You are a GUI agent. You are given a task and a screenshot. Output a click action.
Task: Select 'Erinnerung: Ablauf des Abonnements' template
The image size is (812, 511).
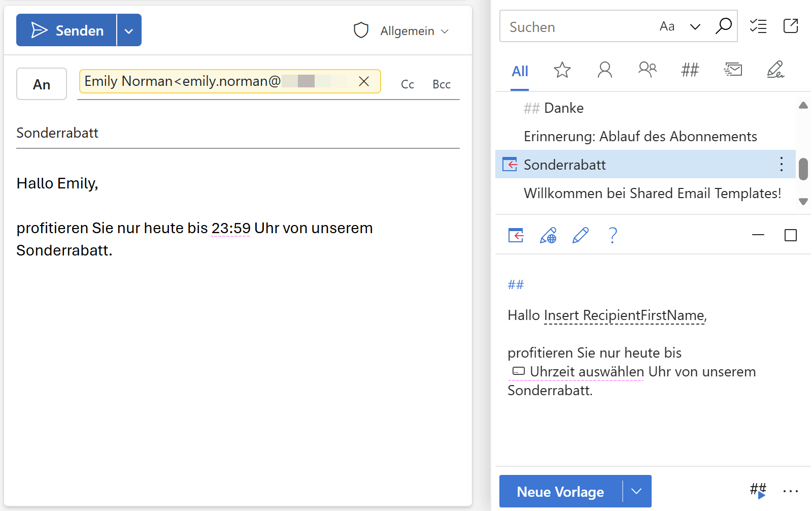pos(645,137)
